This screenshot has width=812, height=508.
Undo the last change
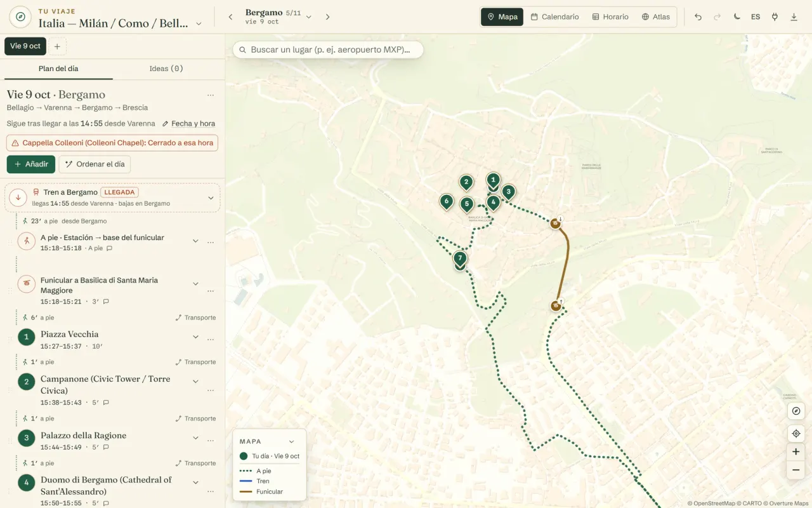[698, 17]
